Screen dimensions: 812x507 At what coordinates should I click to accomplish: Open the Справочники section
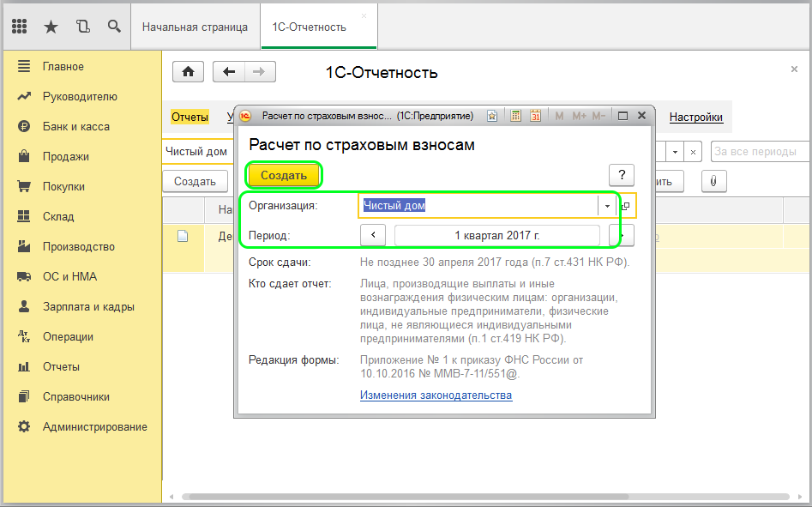(x=76, y=396)
